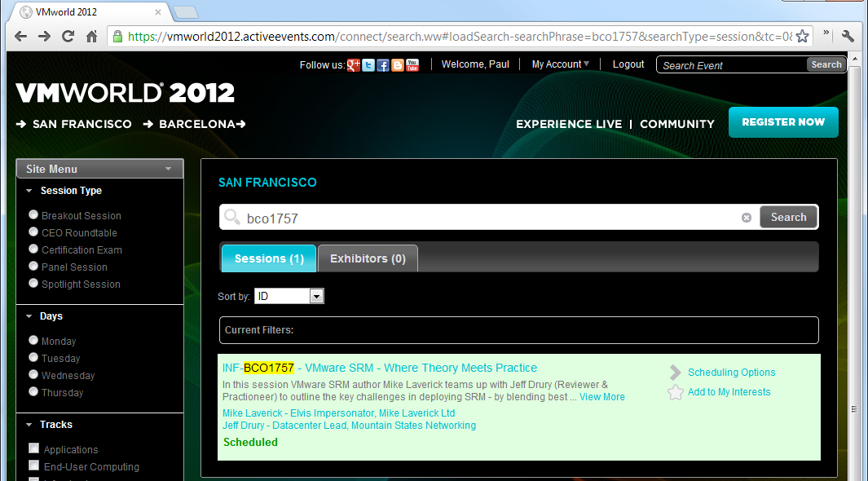868x481 pixels.
Task: Open the Facebook follow icon
Action: 383,65
